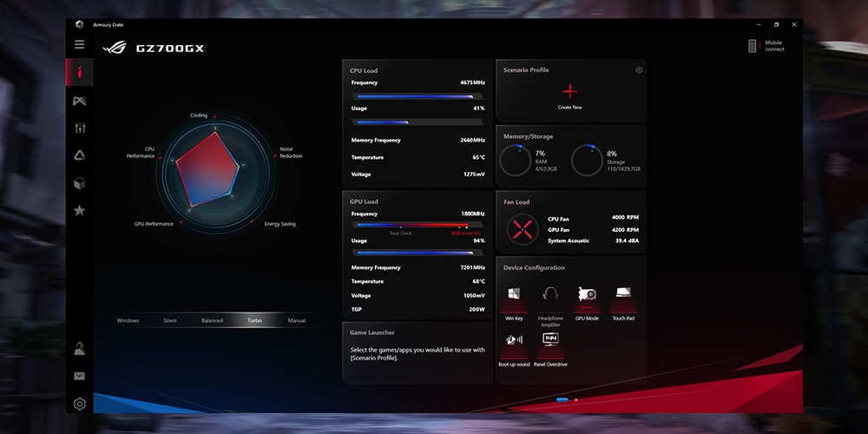Click the Storage usage ring
This screenshot has height=434, width=868.
pyautogui.click(x=588, y=161)
